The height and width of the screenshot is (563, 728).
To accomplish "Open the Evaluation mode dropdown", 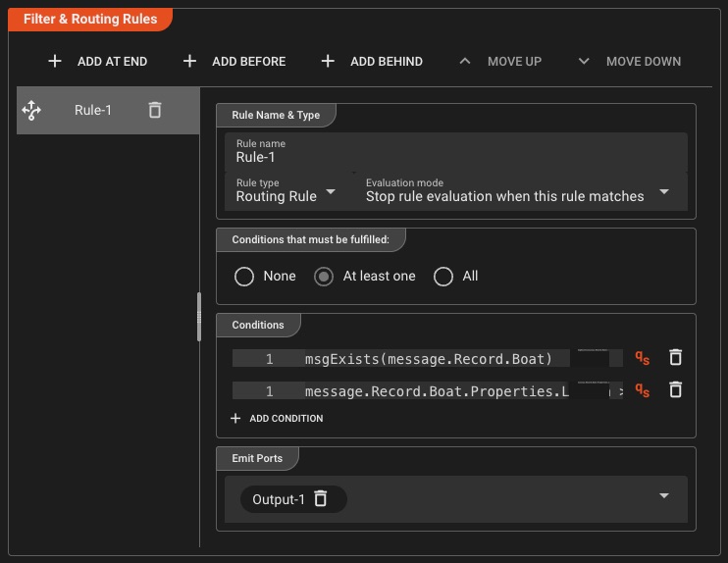I will pyautogui.click(x=520, y=191).
